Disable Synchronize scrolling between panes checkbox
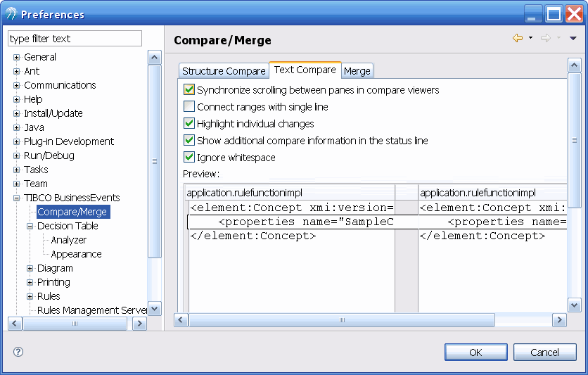 point(188,90)
